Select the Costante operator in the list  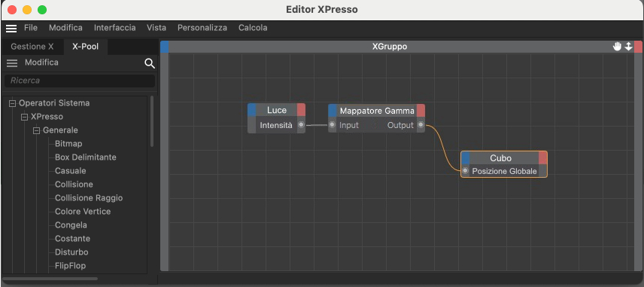pos(72,239)
